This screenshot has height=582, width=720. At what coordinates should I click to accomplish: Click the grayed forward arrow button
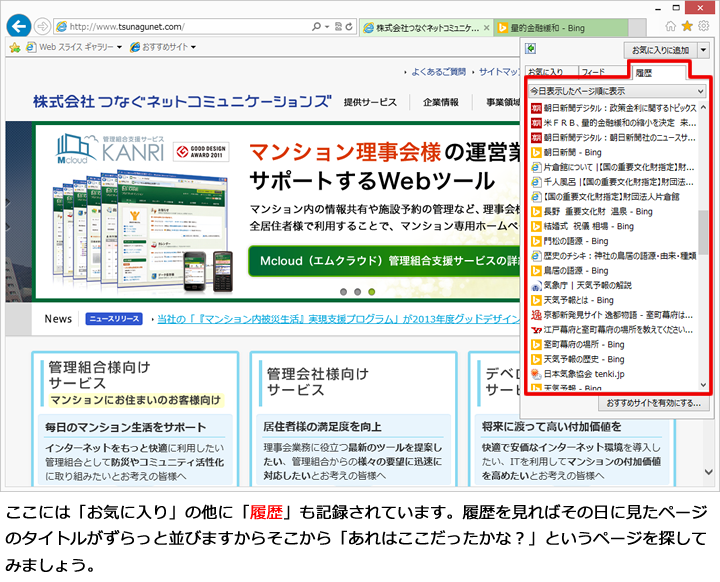pyautogui.click(x=43, y=27)
